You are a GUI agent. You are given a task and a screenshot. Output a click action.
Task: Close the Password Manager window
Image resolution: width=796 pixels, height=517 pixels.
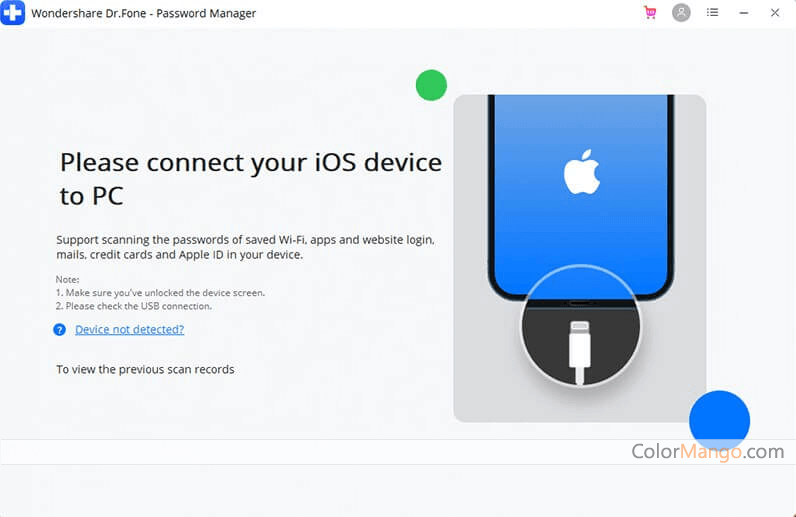point(775,13)
